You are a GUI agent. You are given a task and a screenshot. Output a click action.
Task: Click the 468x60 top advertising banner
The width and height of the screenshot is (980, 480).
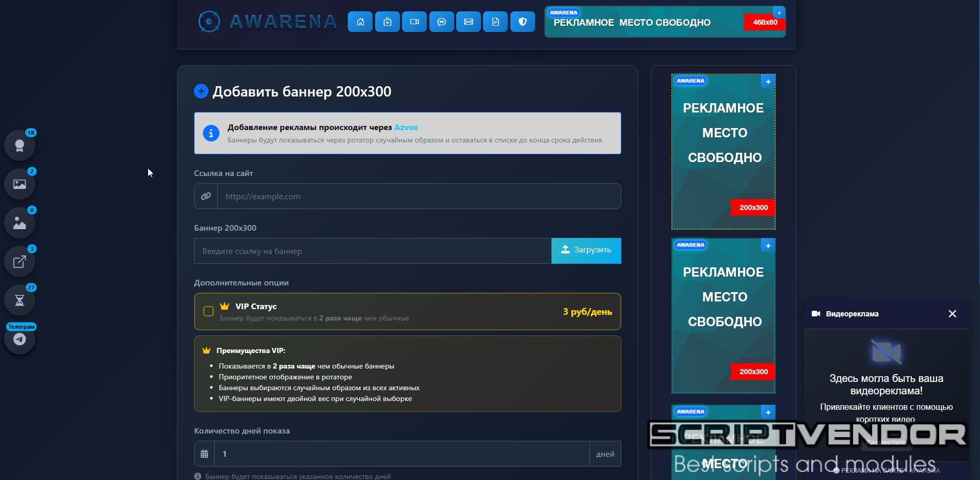point(665,22)
